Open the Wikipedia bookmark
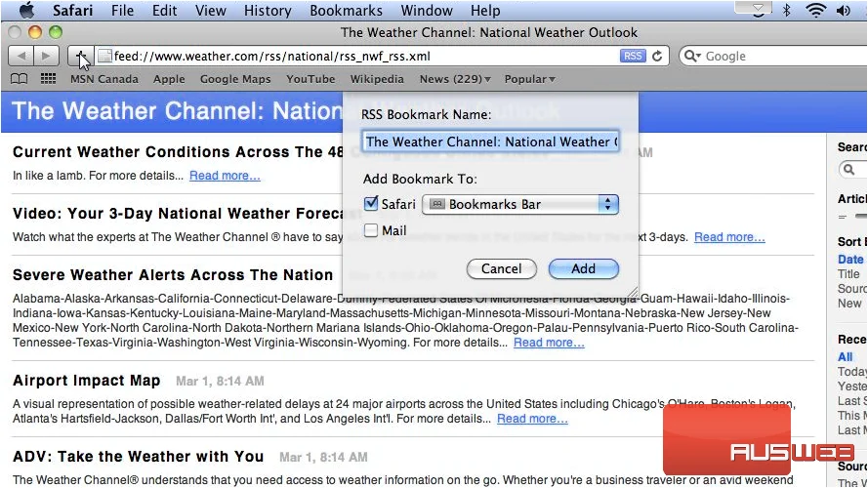 [x=377, y=79]
